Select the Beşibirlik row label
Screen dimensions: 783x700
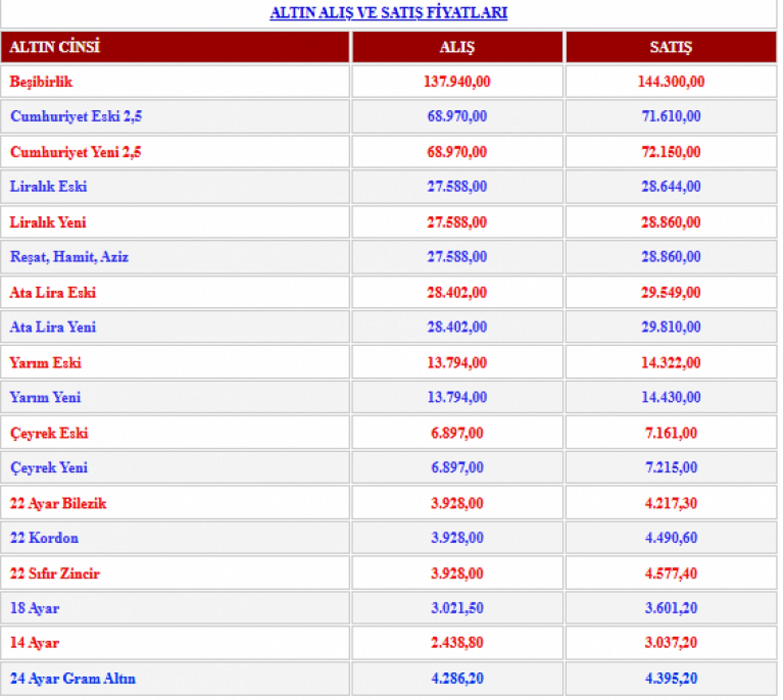(x=41, y=82)
